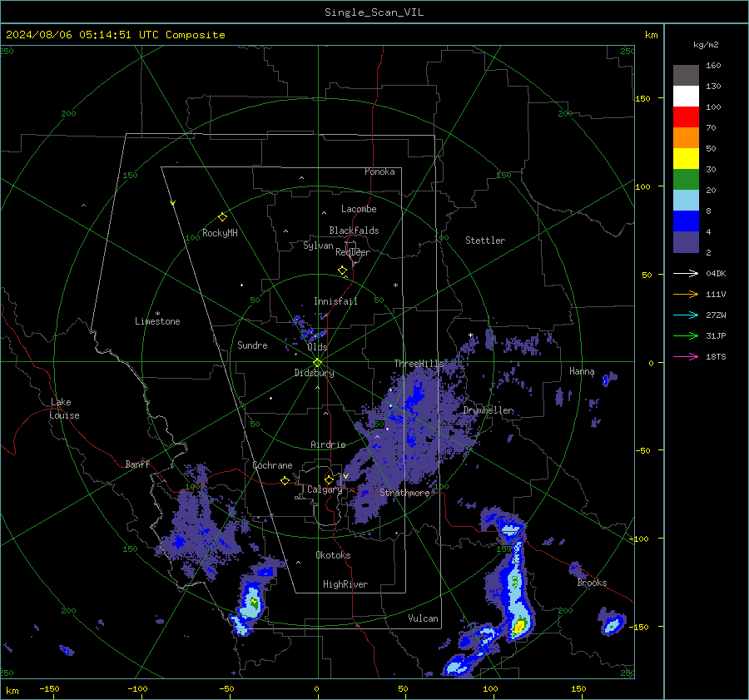Screen dimensions: 749x700
Task: Pick the light blue 20 legend swatch
Action: coord(686,201)
